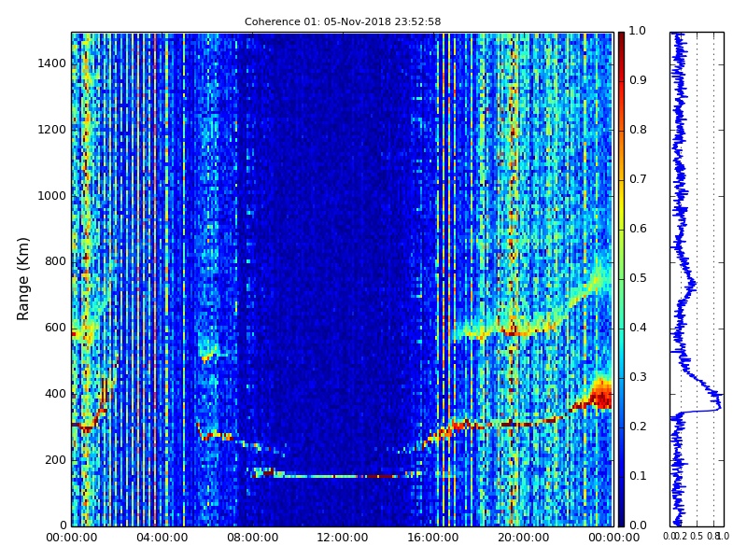Click the 600 range tick label

(x=55, y=328)
